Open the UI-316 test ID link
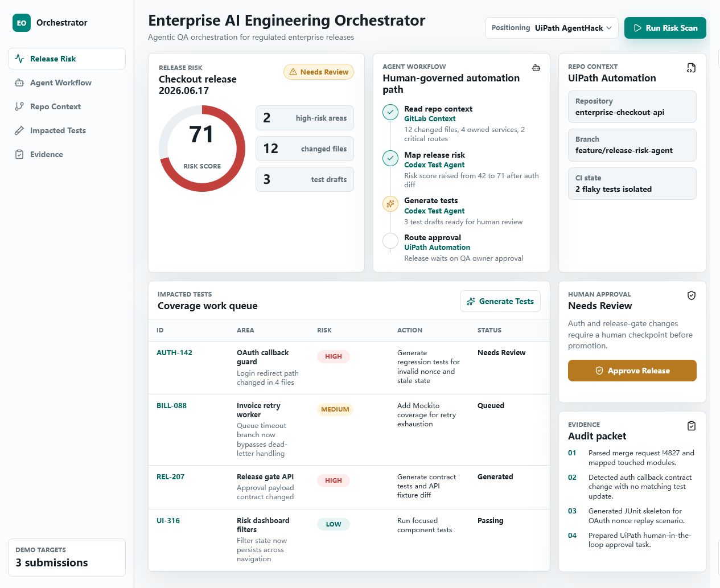 168,520
